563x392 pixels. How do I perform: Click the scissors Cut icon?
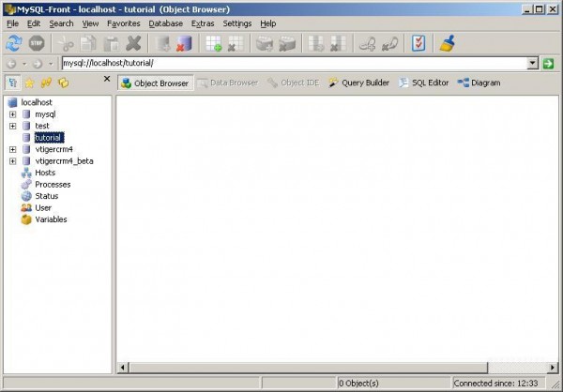tap(66, 44)
